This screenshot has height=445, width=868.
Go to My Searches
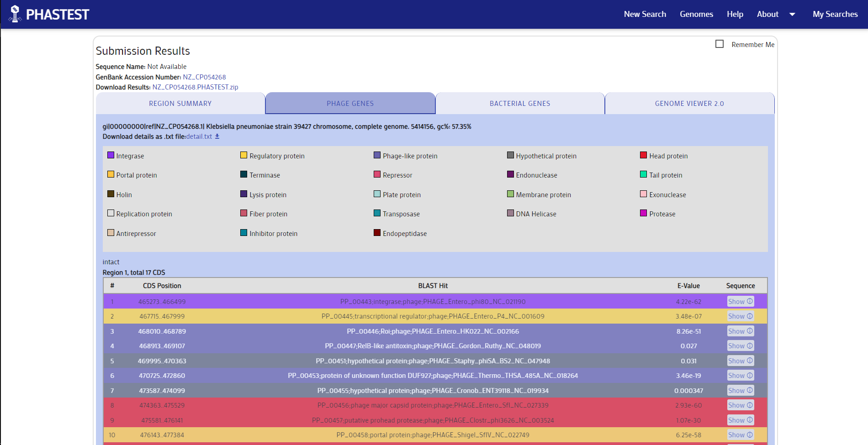click(835, 14)
